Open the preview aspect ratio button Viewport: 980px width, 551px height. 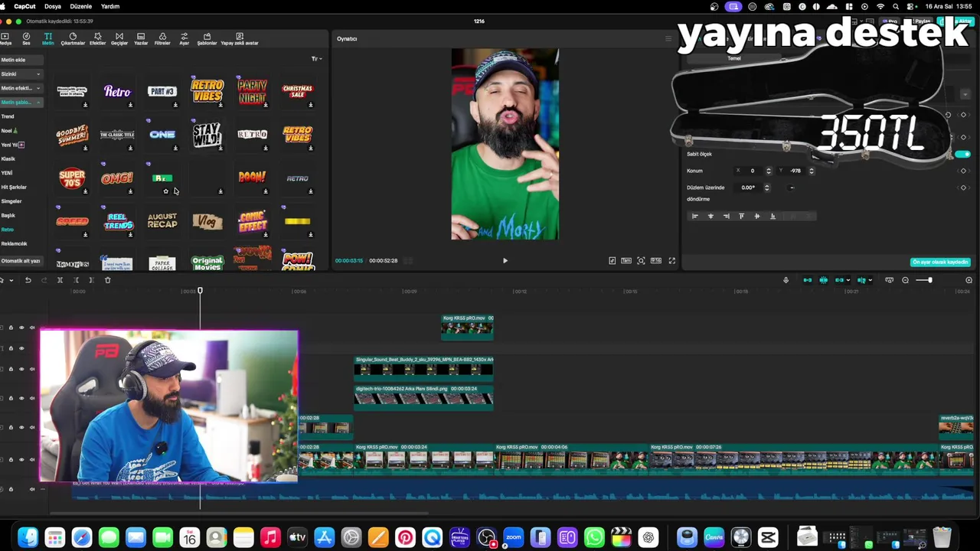656,261
